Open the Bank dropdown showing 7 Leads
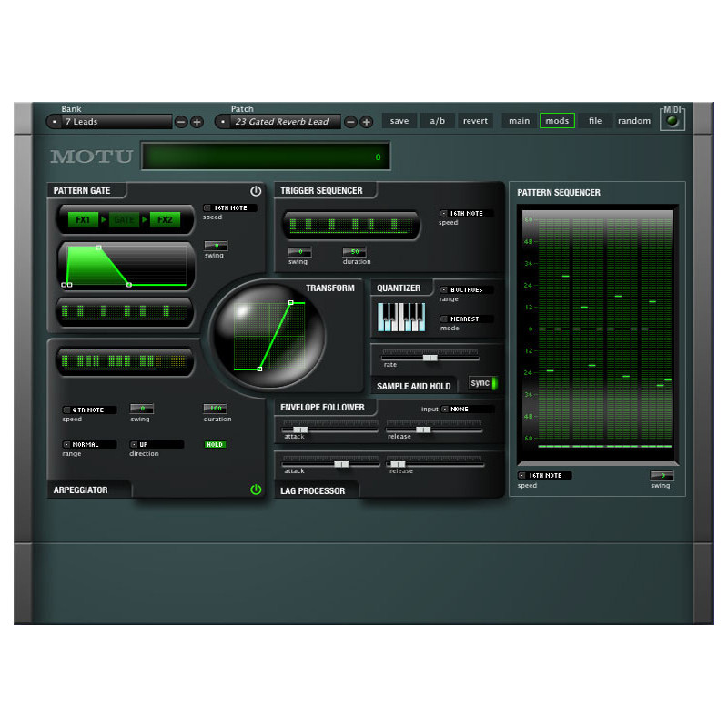This screenshot has height=728, width=728. coord(109,122)
